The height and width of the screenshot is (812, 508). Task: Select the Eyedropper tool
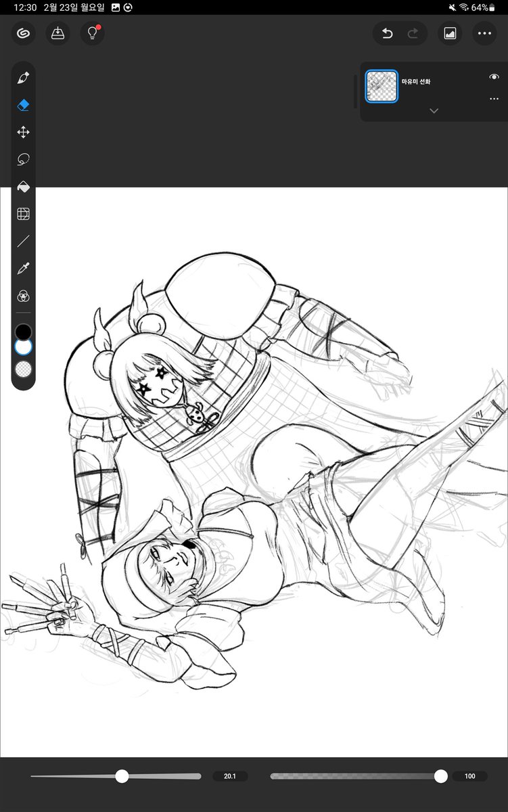coord(24,269)
